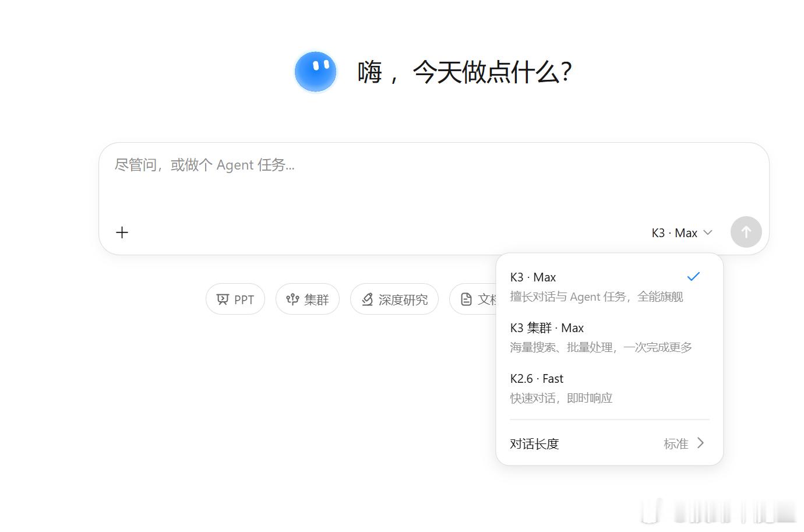The width and height of the screenshot is (804, 532).
Task: Click the 标准 conversation length value
Action: click(x=676, y=444)
